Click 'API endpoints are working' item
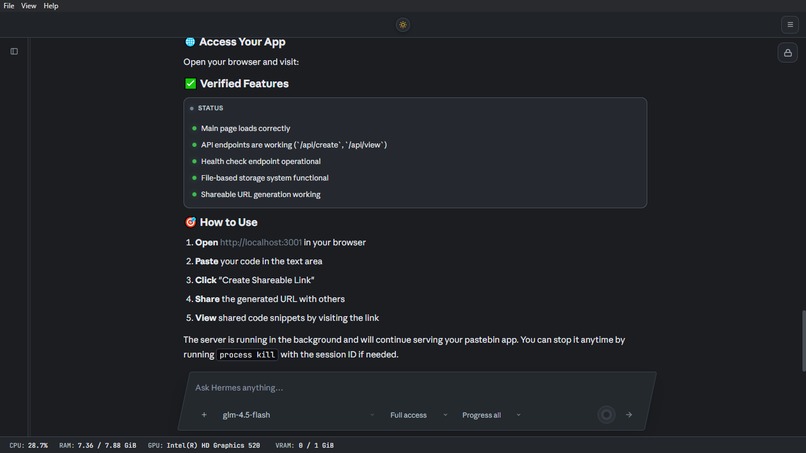Screen dimensions: 806x453 point(294,144)
